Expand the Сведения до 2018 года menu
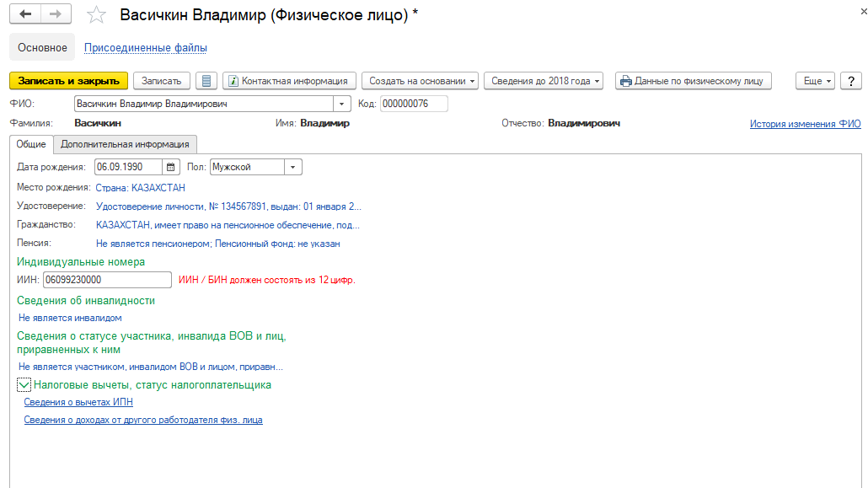This screenshot has width=868, height=488. pyautogui.click(x=544, y=81)
